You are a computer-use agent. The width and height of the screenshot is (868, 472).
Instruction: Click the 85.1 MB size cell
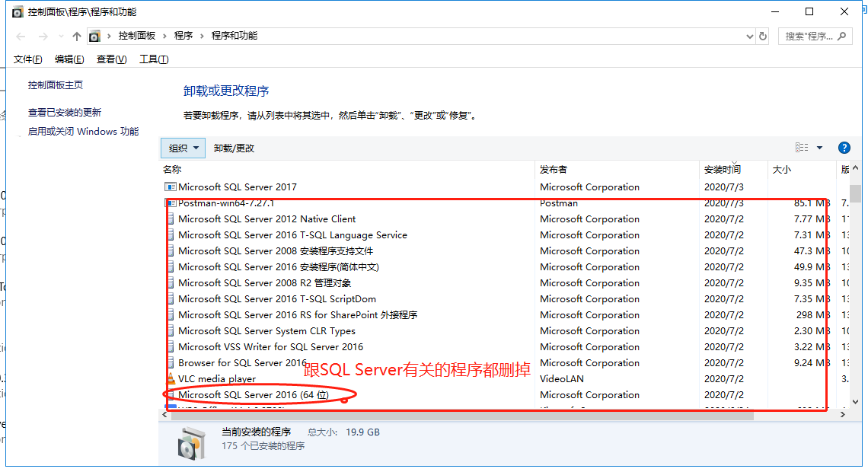coord(812,203)
